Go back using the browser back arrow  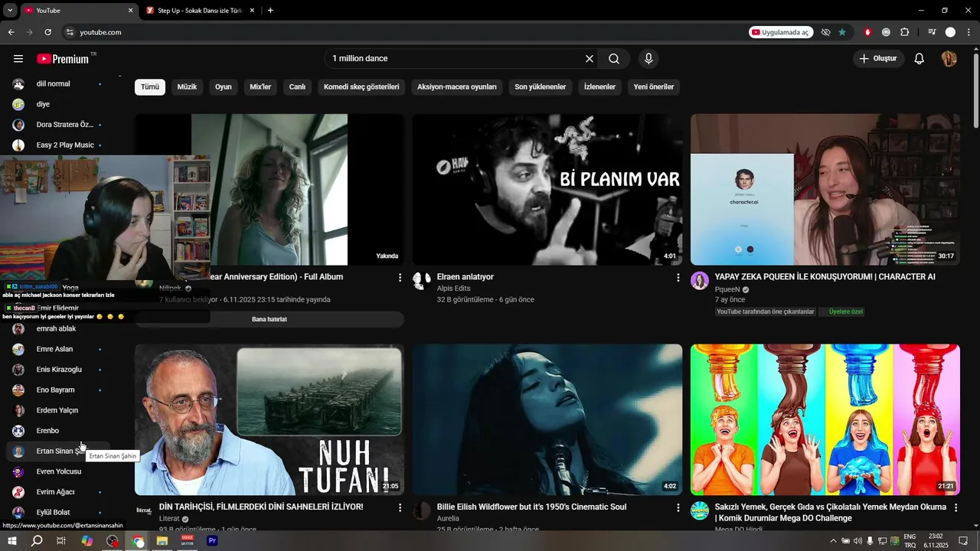point(11,32)
